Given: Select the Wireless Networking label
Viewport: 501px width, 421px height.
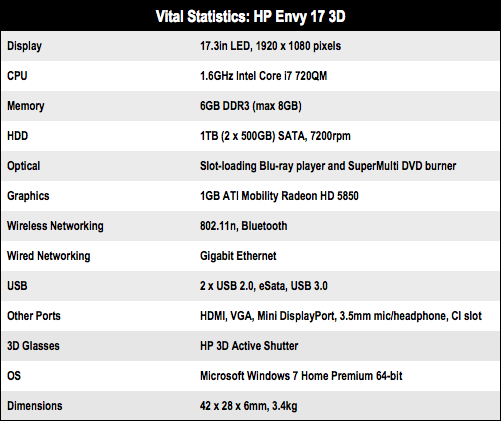Looking at the screenshot, I should pos(55,226).
